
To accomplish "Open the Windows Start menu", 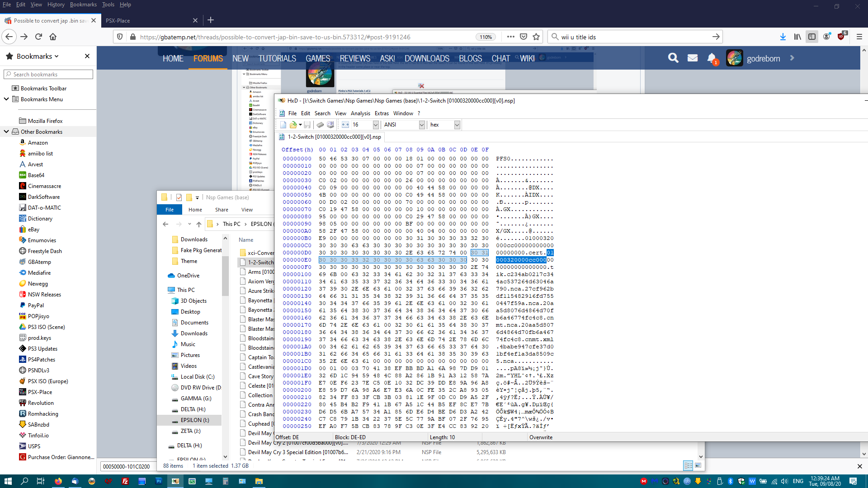I will click(8, 481).
